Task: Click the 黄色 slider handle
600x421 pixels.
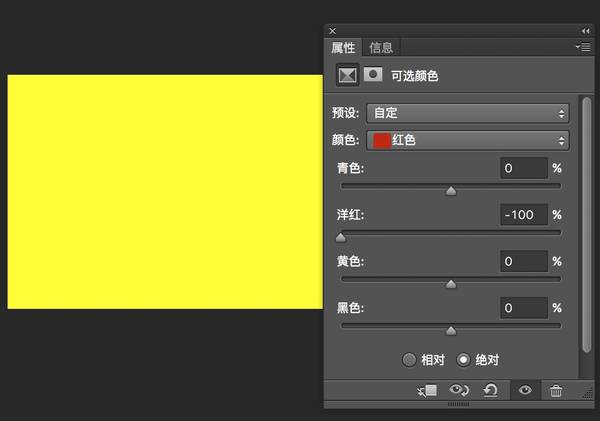Action: click(x=451, y=284)
